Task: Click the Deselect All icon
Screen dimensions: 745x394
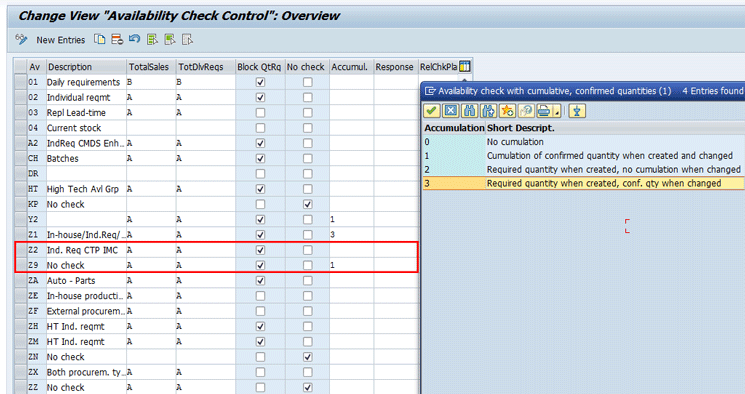Action: point(187,39)
